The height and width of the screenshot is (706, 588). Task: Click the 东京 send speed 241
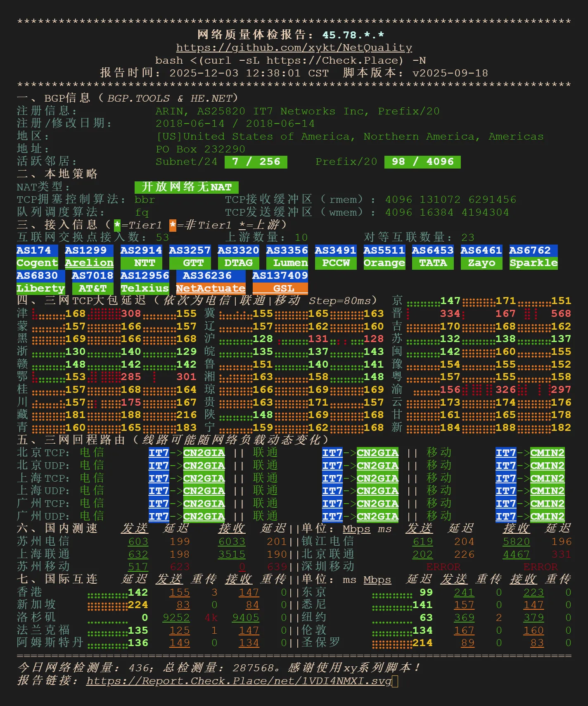pos(464,592)
